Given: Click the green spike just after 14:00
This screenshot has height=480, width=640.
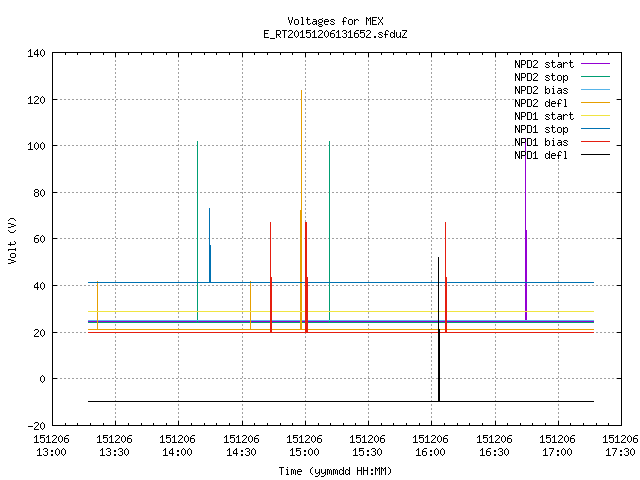Looking at the screenshot, I should 198,231.
